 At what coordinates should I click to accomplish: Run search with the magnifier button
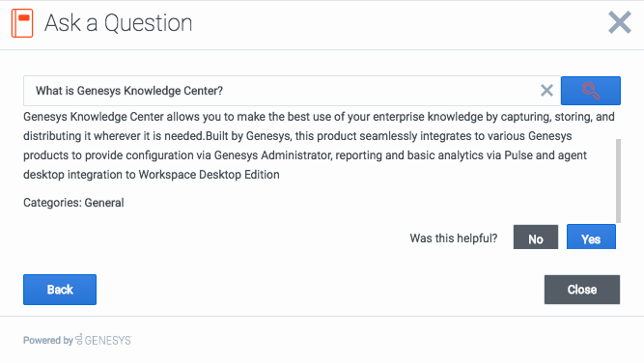point(591,91)
